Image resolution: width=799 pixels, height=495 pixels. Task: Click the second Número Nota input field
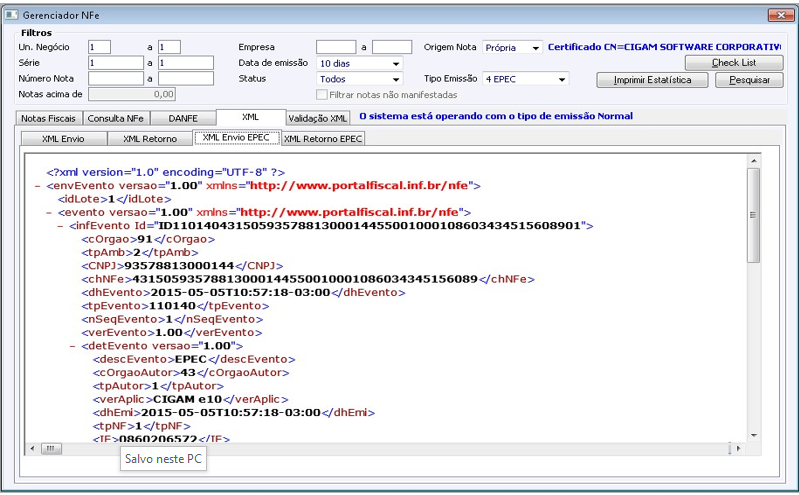[185, 79]
